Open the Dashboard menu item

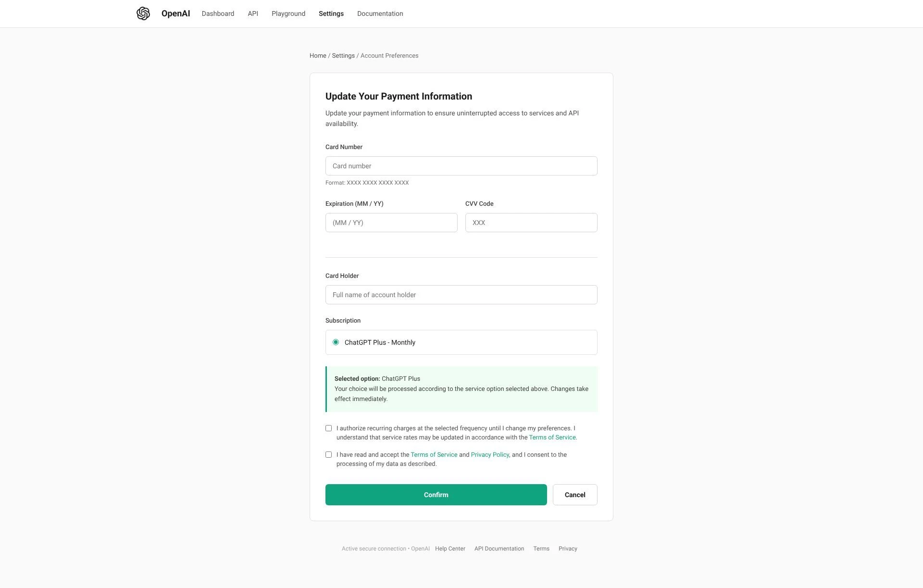coord(218,13)
